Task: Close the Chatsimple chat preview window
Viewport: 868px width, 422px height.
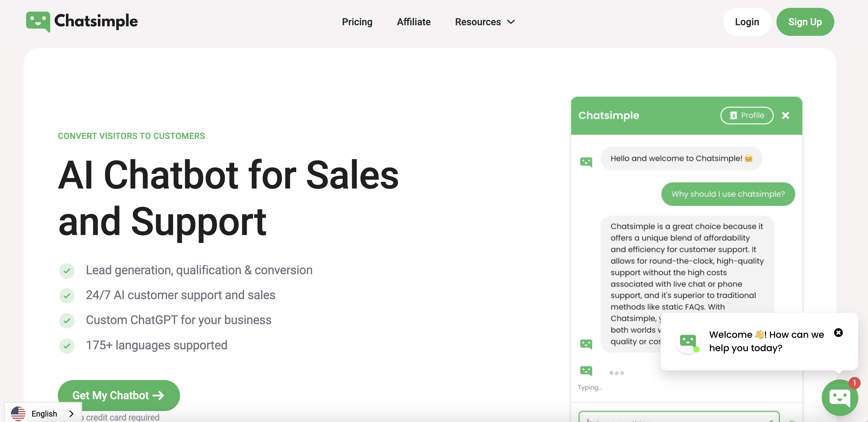Action: pyautogui.click(x=786, y=116)
